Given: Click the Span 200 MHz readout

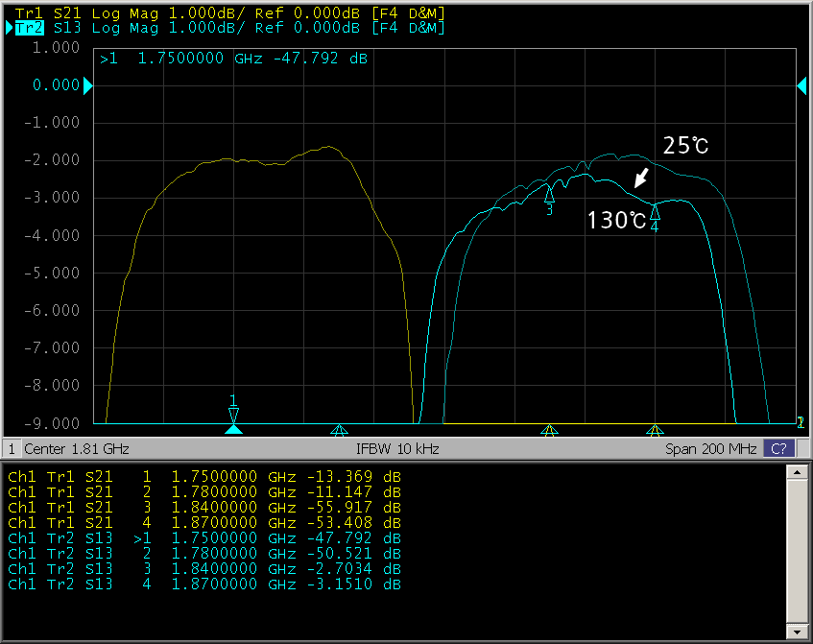Looking at the screenshot, I should [711, 448].
